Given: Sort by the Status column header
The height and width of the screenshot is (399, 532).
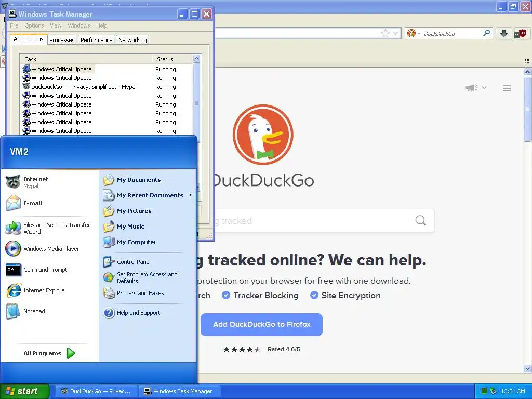Looking at the screenshot, I should [172, 59].
